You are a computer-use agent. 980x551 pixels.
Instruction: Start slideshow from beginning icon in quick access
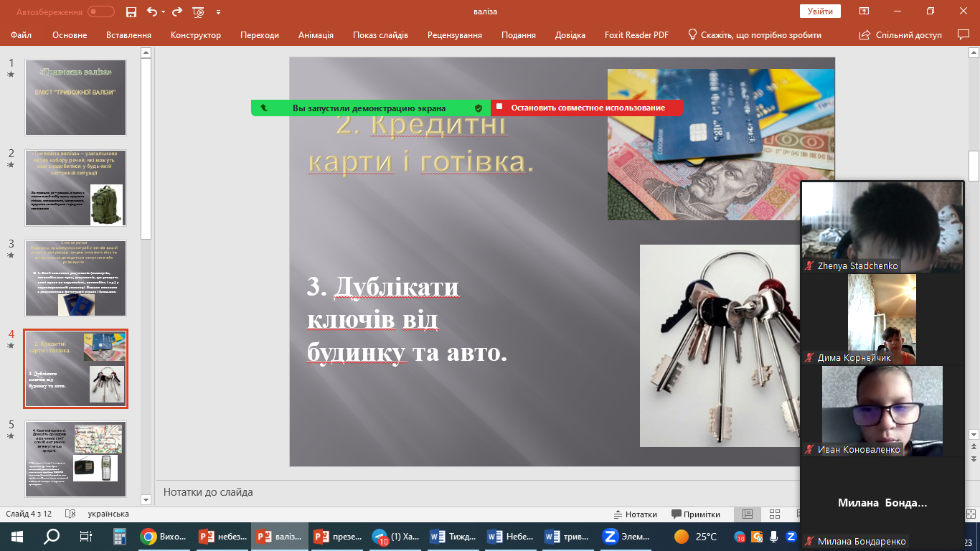pyautogui.click(x=199, y=11)
